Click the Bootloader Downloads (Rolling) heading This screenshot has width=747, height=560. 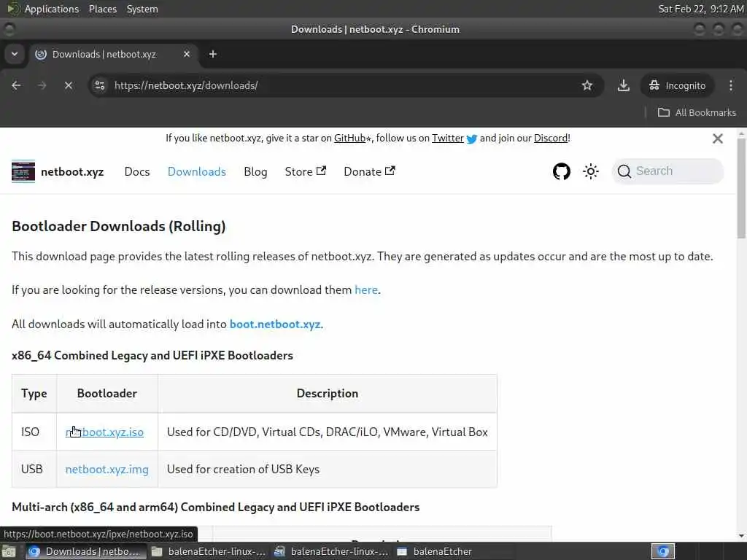(119, 226)
